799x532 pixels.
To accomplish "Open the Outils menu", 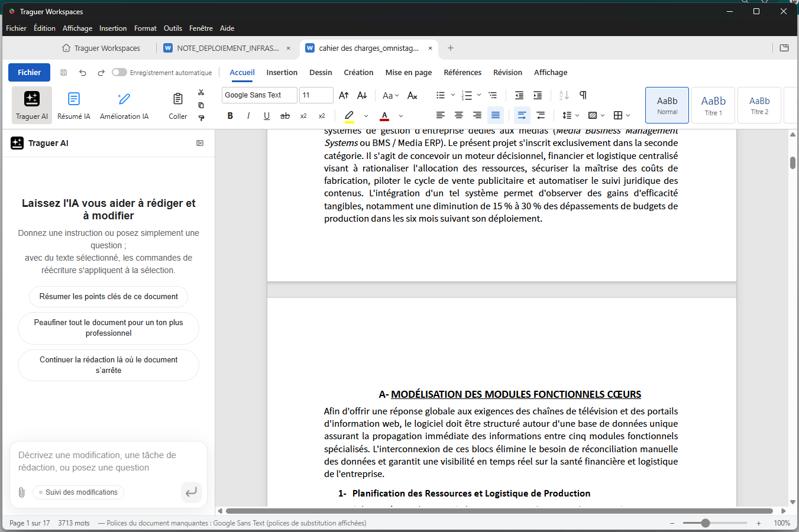I will click(x=173, y=28).
